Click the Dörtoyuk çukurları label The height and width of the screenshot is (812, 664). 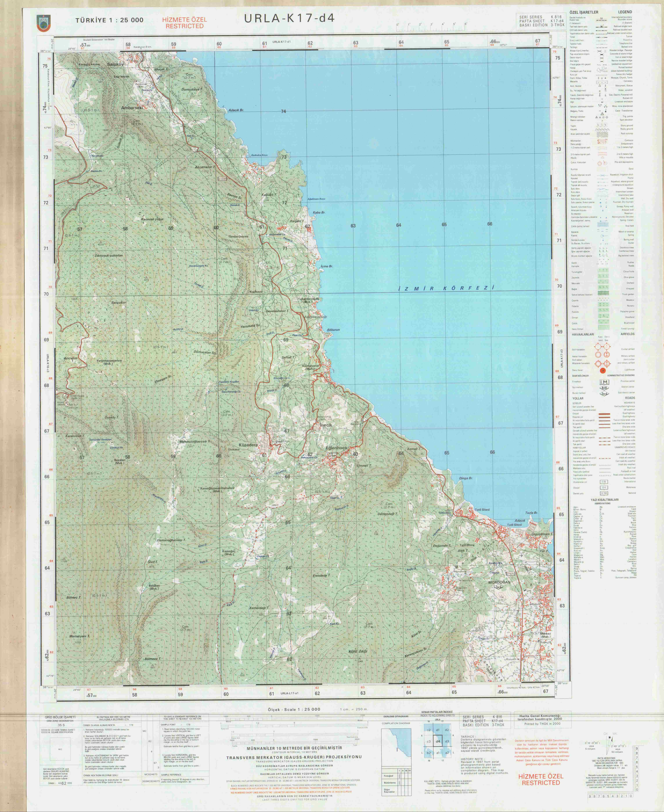(109, 256)
